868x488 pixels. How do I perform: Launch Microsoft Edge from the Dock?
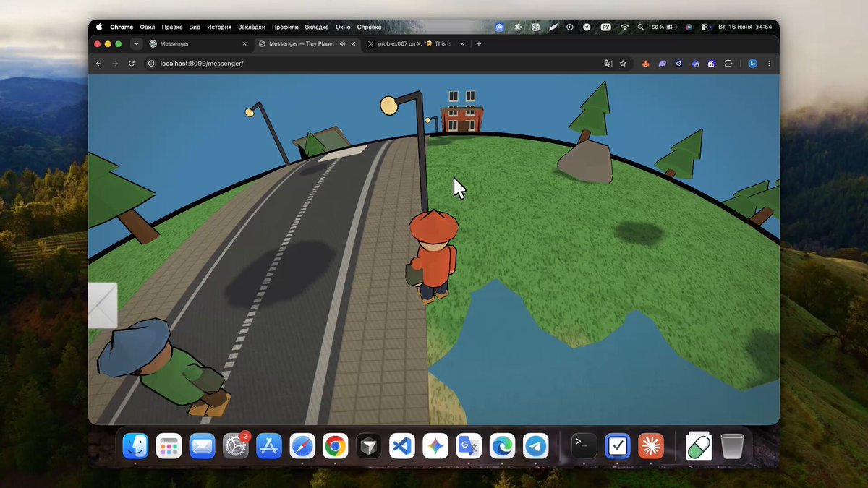(x=502, y=447)
